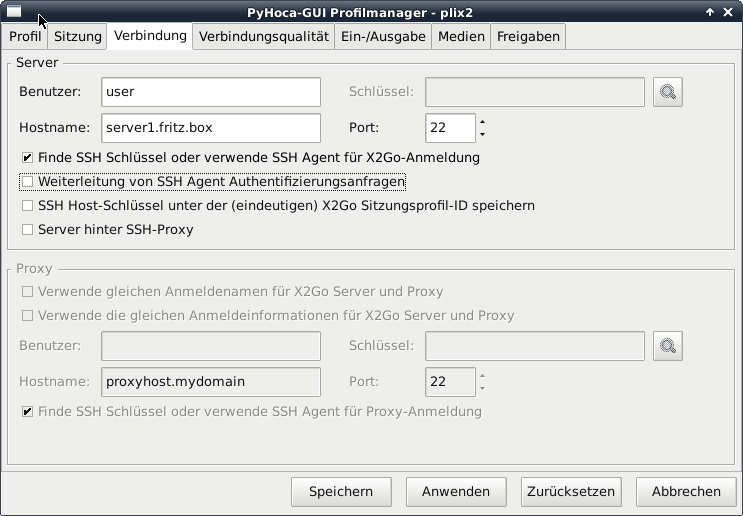Open the Ein-/Ausgabe tab

[383, 36]
